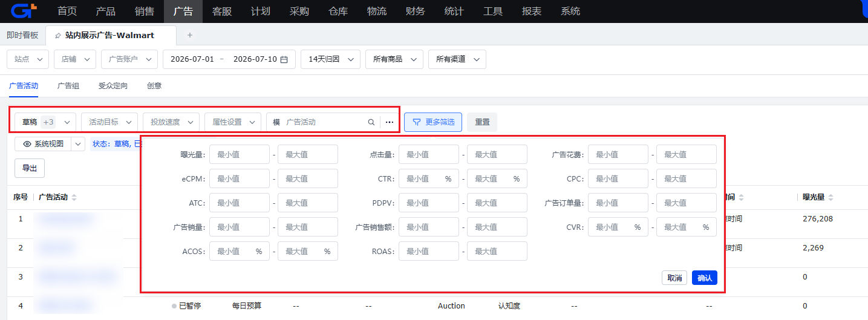868x320 pixels.
Task: Click the eCPM minimum value field
Action: pos(240,178)
